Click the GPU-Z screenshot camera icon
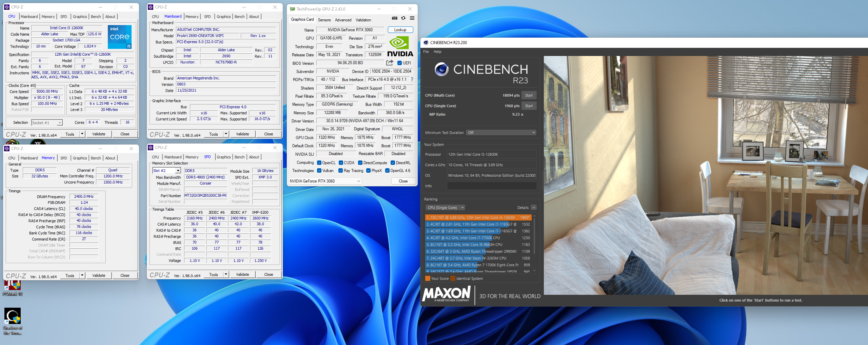868x345 pixels. pos(395,18)
